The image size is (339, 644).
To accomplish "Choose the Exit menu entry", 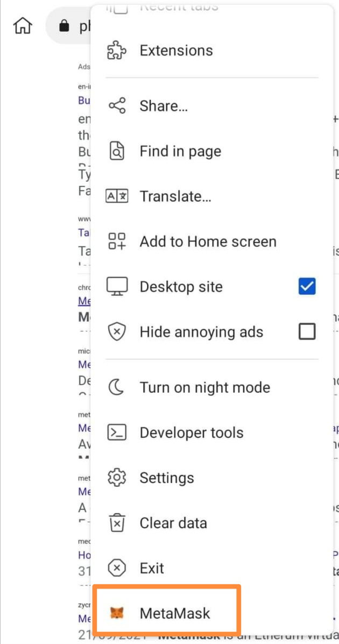I will click(x=211, y=568).
